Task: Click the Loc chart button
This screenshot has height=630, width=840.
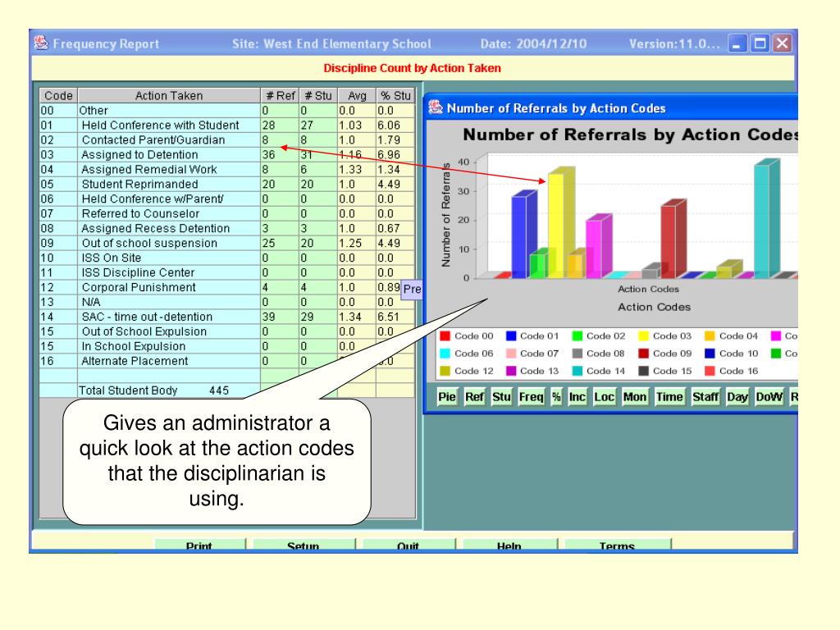Action: tap(605, 397)
